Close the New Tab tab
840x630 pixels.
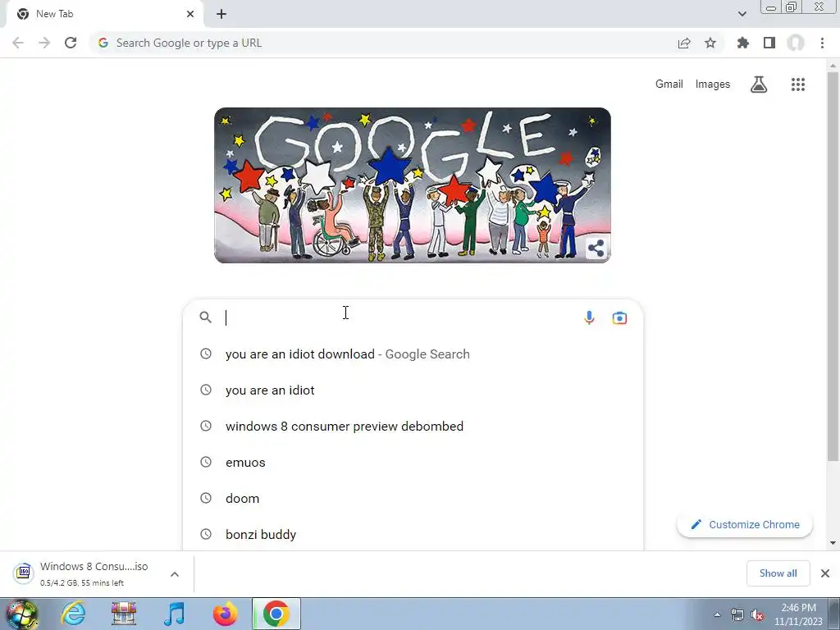[x=190, y=14]
